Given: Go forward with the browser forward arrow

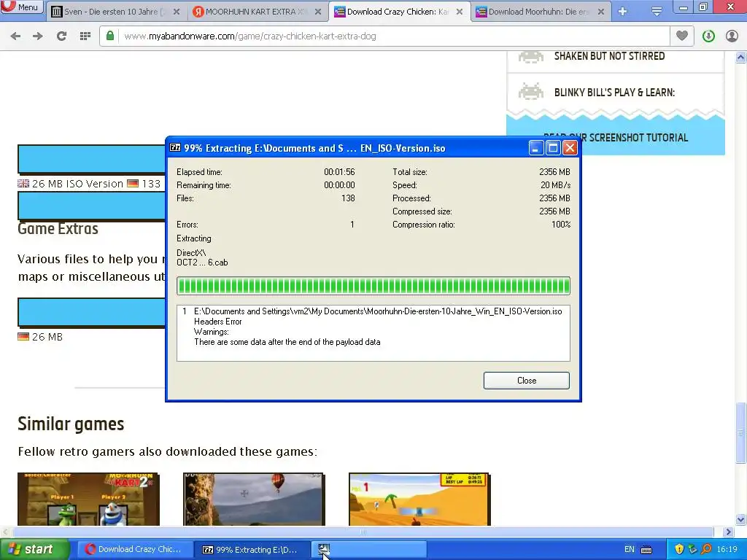Looking at the screenshot, I should (38, 36).
